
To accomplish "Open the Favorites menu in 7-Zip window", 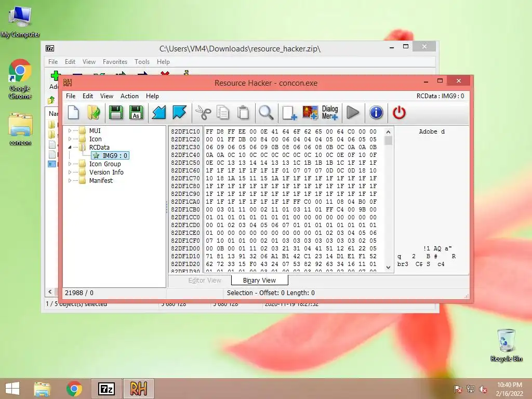I will [115, 62].
